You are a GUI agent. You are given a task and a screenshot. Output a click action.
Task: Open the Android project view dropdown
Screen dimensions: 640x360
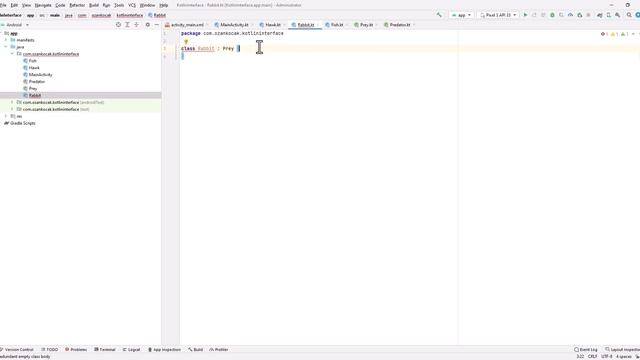[16, 25]
